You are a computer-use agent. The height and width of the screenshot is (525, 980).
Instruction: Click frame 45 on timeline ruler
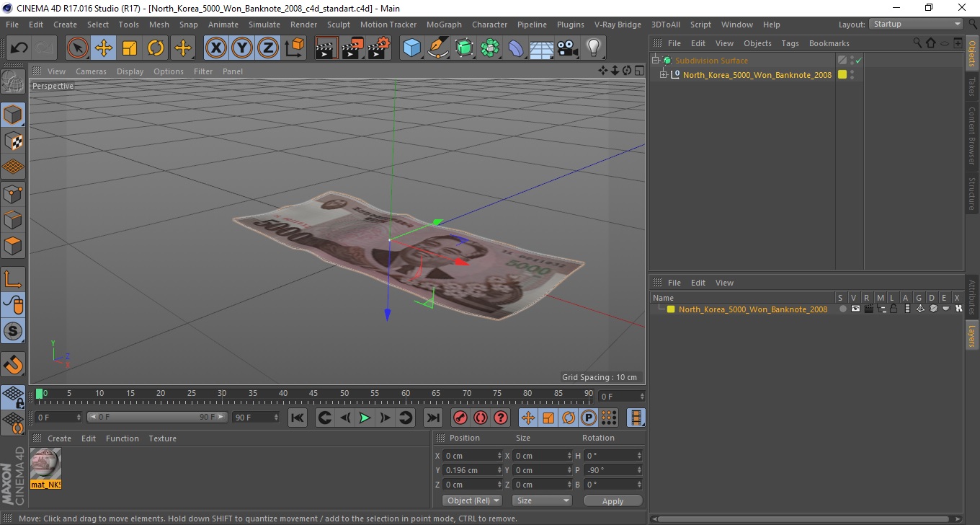pyautogui.click(x=313, y=395)
